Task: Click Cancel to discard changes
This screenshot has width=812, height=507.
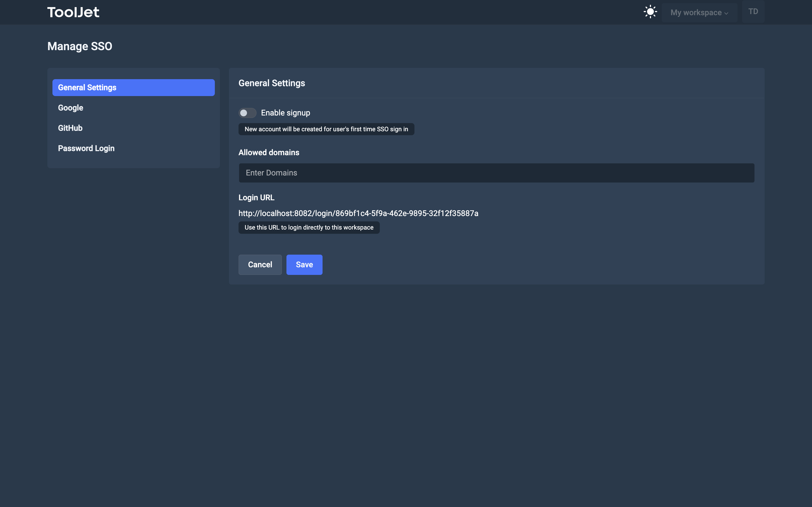Action: tap(260, 264)
